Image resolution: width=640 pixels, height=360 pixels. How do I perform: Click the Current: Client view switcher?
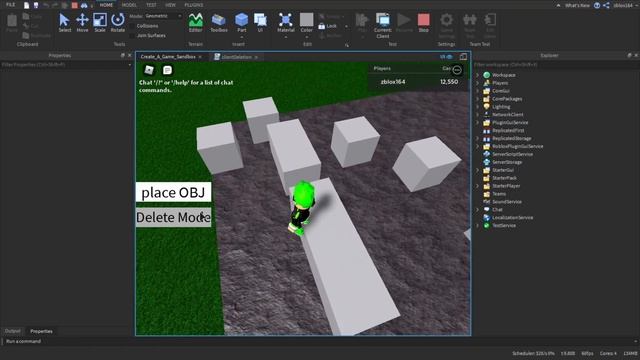pos(382,25)
